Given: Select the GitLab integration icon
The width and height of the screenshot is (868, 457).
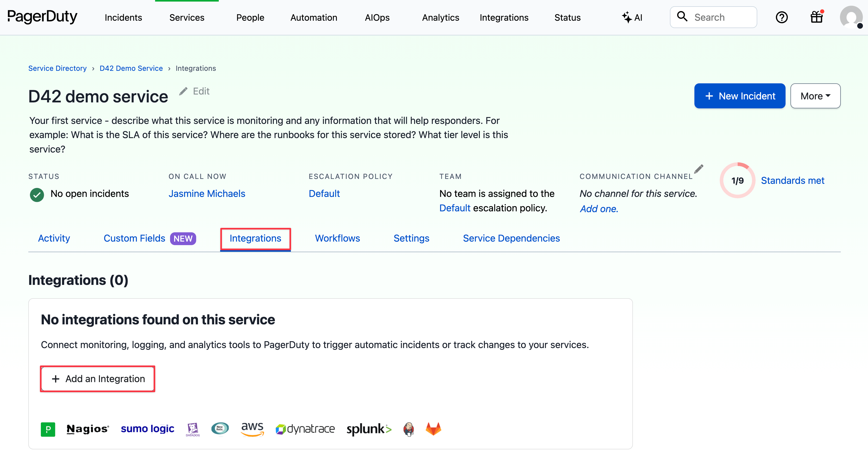Looking at the screenshot, I should click(x=433, y=429).
